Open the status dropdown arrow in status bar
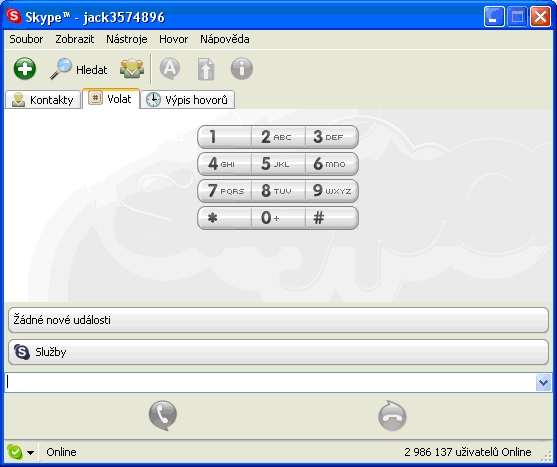Image resolution: width=557 pixels, height=467 pixels. [31, 453]
